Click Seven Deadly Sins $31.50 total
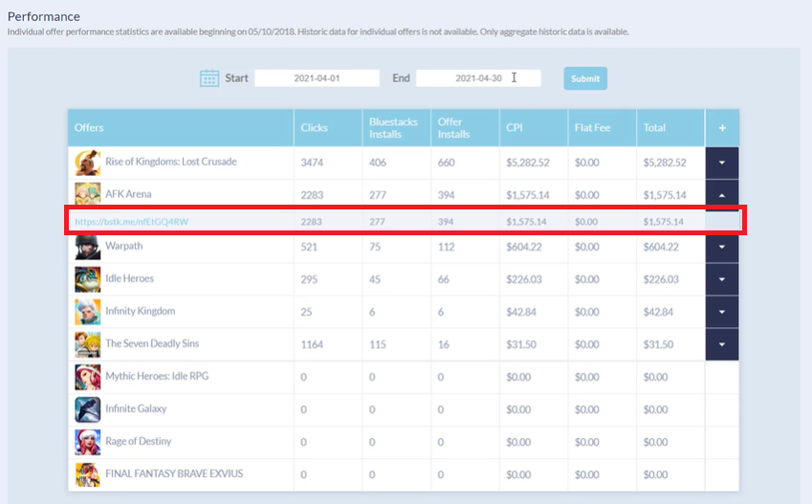The height and width of the screenshot is (504, 812). 658,345
